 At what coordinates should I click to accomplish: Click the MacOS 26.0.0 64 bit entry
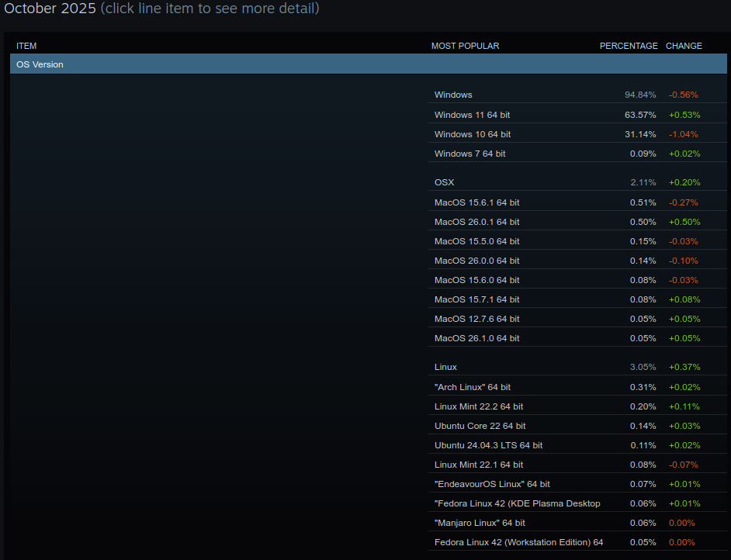577,261
